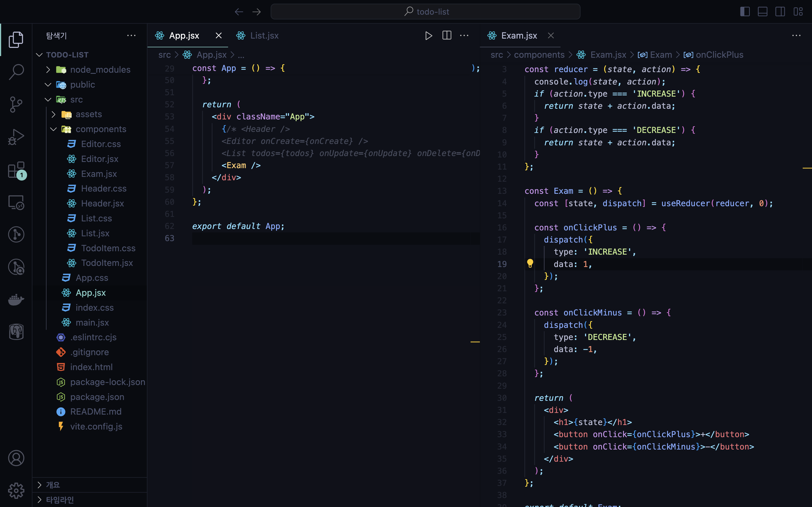Open the Extensions view

point(16,170)
